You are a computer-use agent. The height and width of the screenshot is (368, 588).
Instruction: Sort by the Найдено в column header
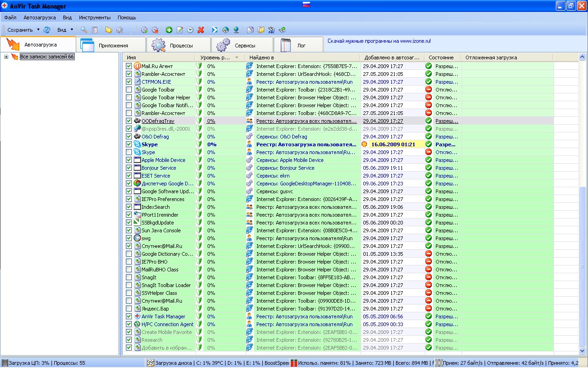point(302,57)
